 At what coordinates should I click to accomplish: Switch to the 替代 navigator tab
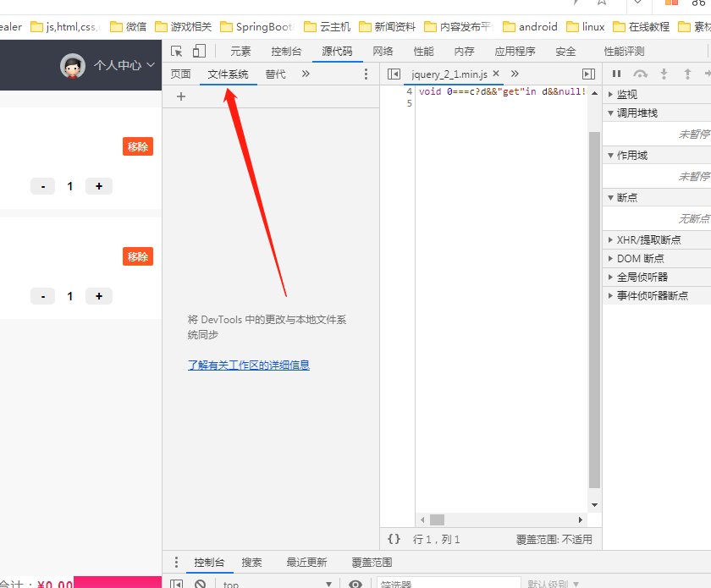(275, 74)
